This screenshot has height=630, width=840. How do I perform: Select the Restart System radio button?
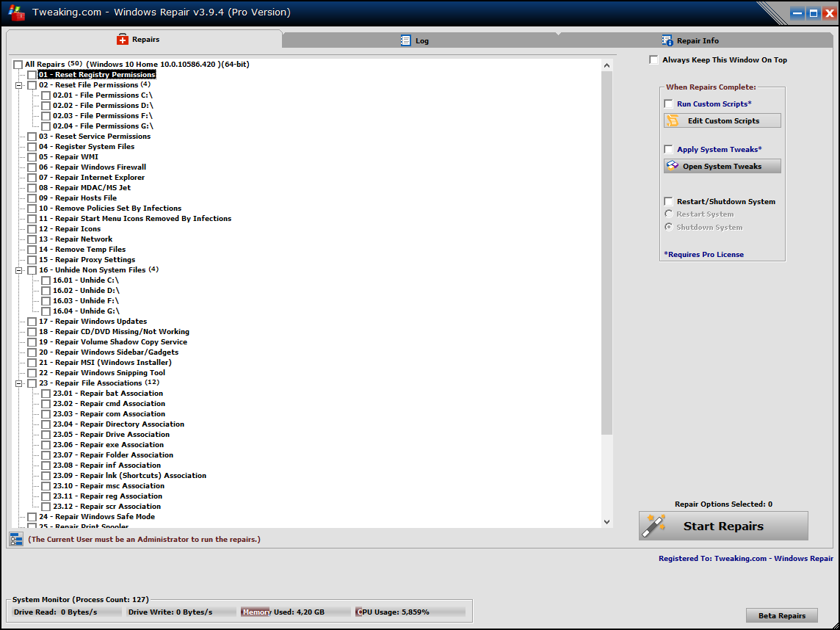click(x=669, y=214)
